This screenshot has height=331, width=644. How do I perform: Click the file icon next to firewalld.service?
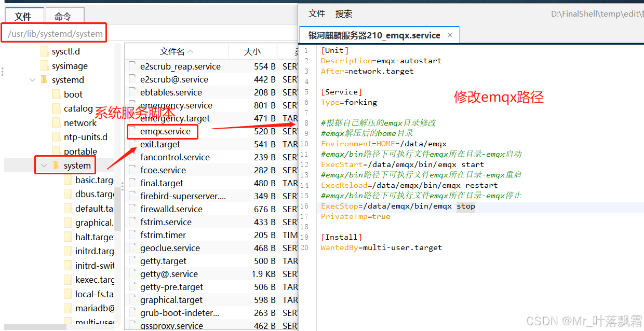click(x=133, y=209)
